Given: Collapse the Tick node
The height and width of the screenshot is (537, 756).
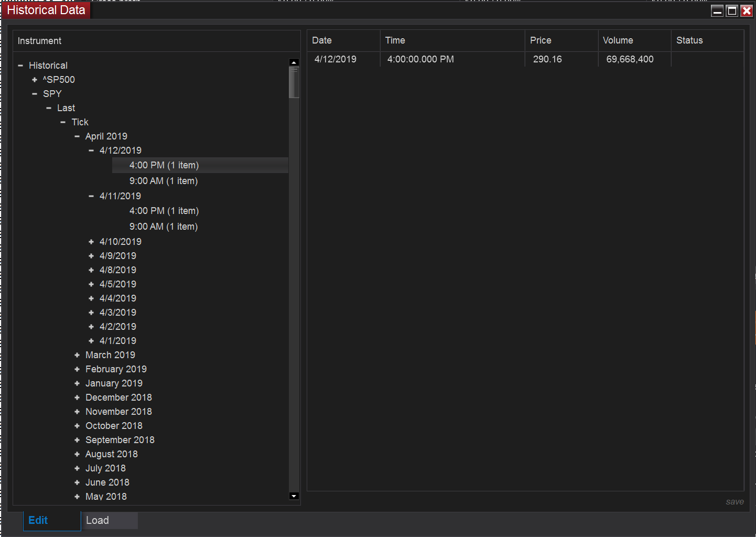Looking at the screenshot, I should pos(63,122).
